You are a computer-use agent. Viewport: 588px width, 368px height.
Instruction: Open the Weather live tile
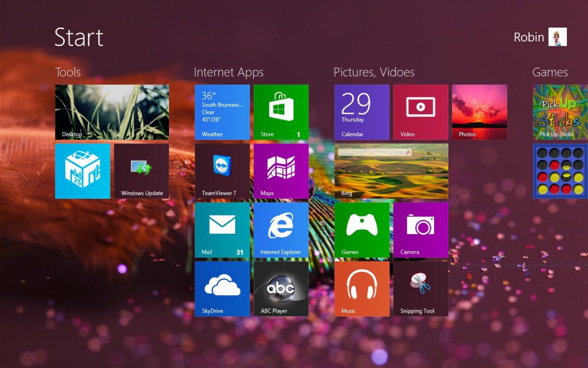point(222,112)
